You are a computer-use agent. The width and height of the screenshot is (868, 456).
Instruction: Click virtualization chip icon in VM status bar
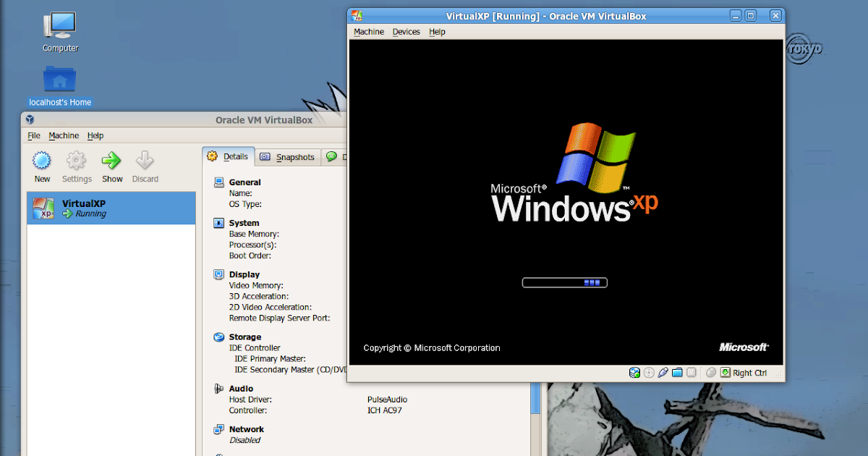(x=692, y=372)
